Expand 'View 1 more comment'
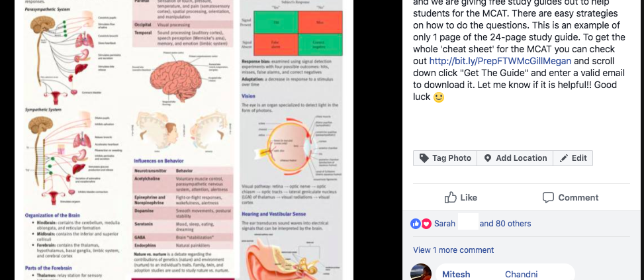The image size is (644, 280). click(x=453, y=250)
